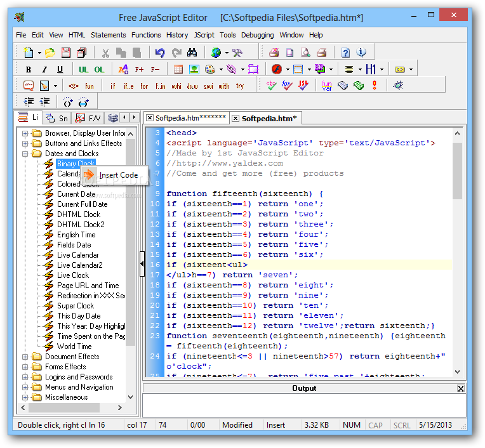Create a new file with the New icon
This screenshot has width=485, height=448.
(29, 53)
